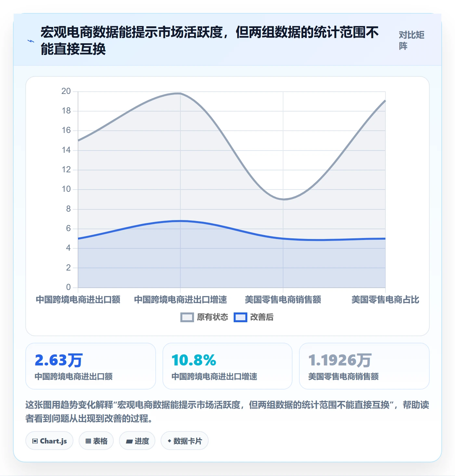Viewport: 455px width, 476px height.
Task: Click x-axis label 中国跨境电商进出口增速
Action: pyautogui.click(x=180, y=299)
